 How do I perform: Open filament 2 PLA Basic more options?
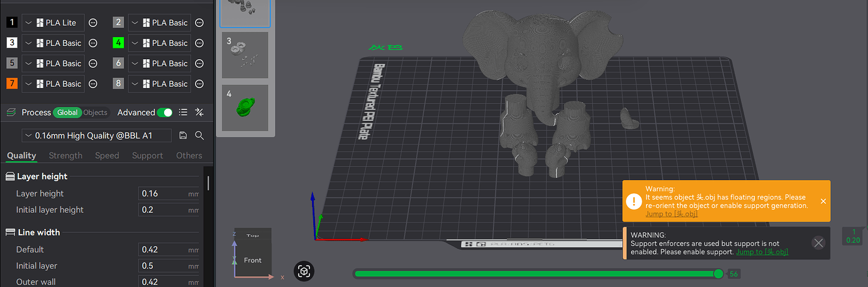coord(199,23)
